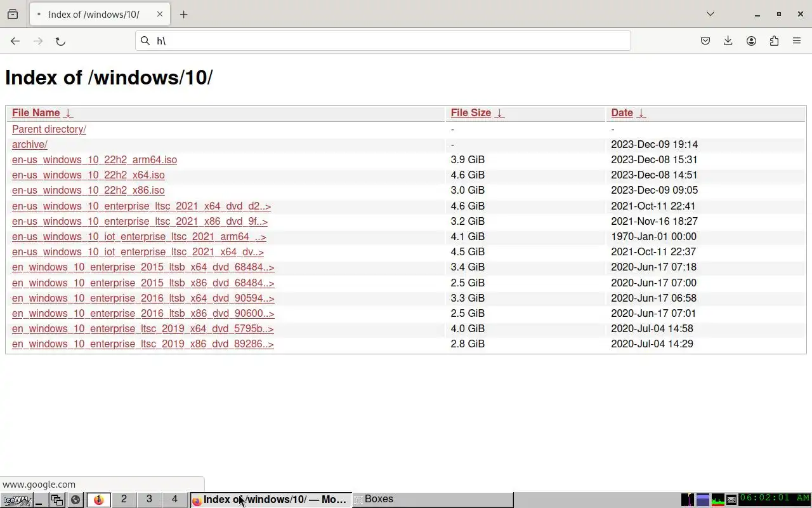
Task: Click the 4.0 GiB file size cell
Action: (468, 328)
